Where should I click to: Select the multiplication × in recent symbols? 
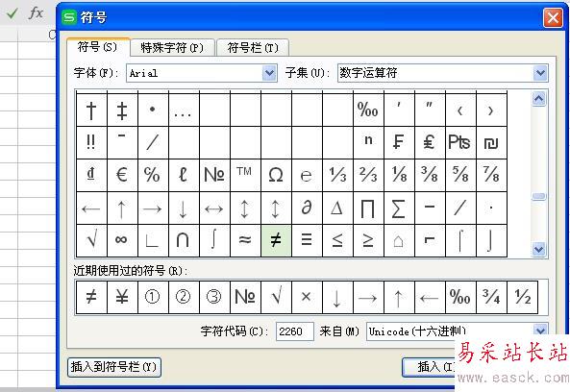click(x=307, y=297)
